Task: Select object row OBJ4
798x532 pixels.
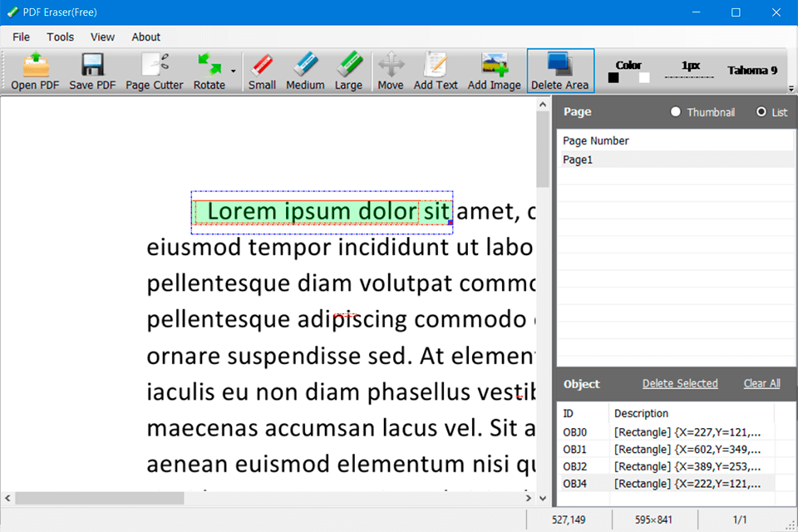Action: [x=667, y=484]
